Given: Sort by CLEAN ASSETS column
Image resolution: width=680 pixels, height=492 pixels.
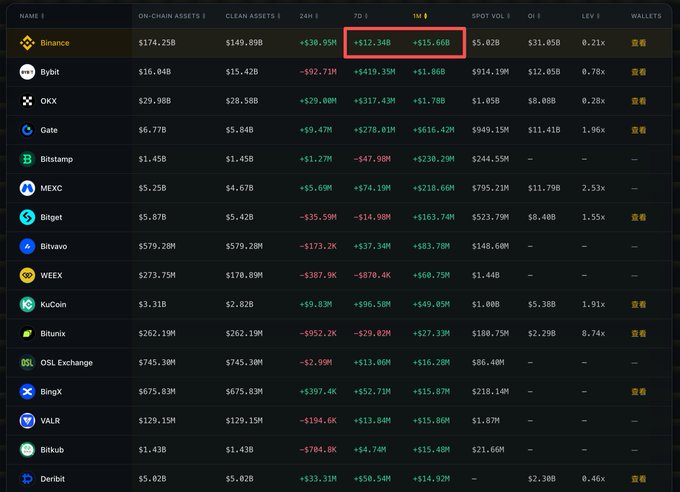Looking at the screenshot, I should click(253, 16).
